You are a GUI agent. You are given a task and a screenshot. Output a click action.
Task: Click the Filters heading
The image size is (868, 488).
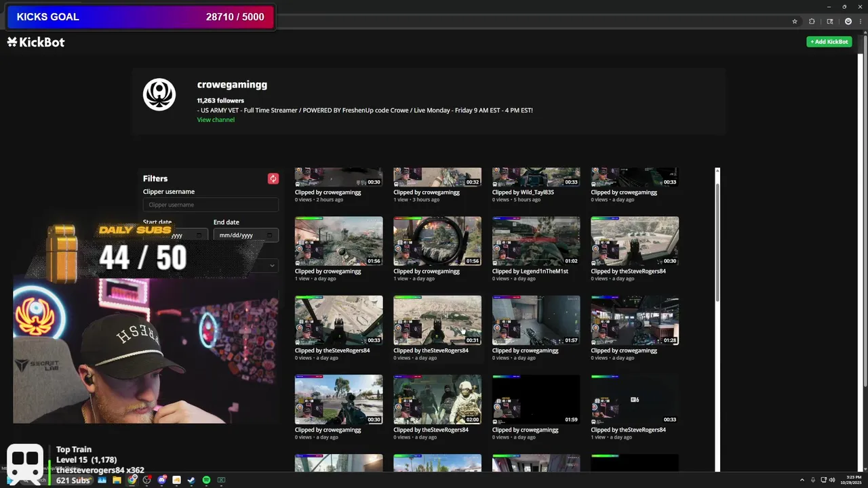click(x=155, y=178)
